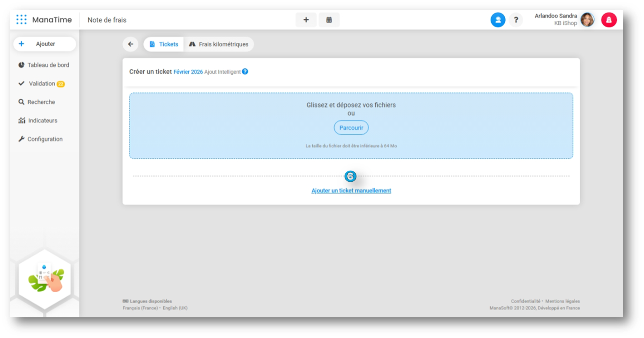644x338 pixels.
Task: Open Indicateurs in the sidebar
Action: pyautogui.click(x=42, y=121)
